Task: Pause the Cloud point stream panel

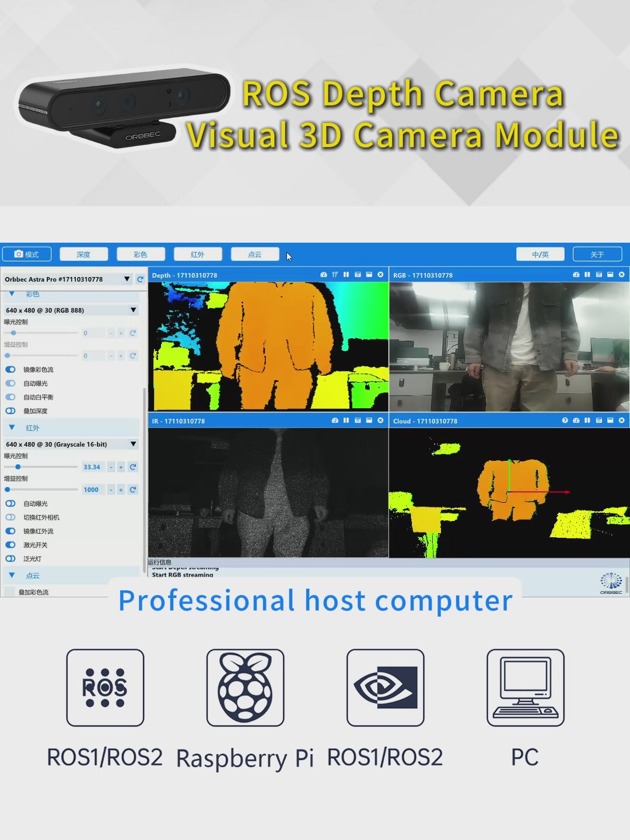Action: pyautogui.click(x=587, y=421)
